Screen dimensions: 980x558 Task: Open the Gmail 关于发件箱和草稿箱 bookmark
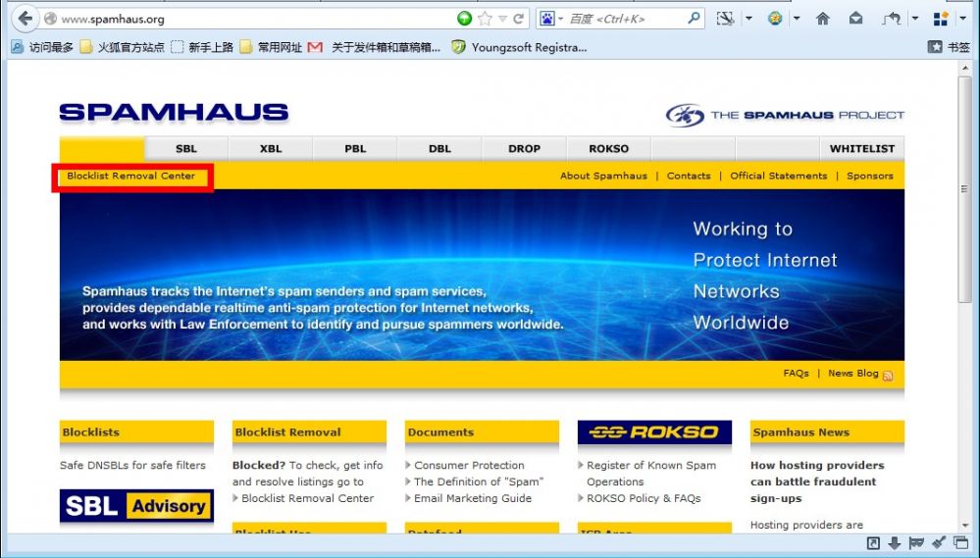pyautogui.click(x=375, y=47)
